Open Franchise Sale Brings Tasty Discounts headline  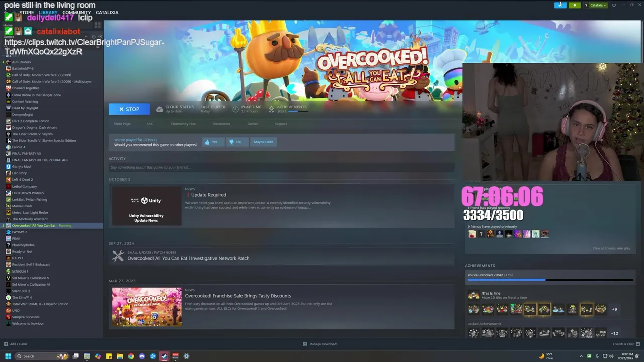pyautogui.click(x=237, y=296)
